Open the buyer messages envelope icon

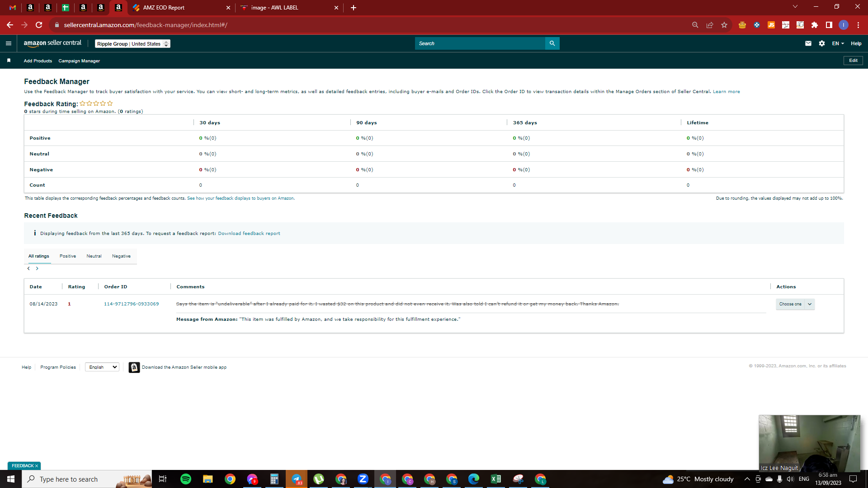click(808, 43)
